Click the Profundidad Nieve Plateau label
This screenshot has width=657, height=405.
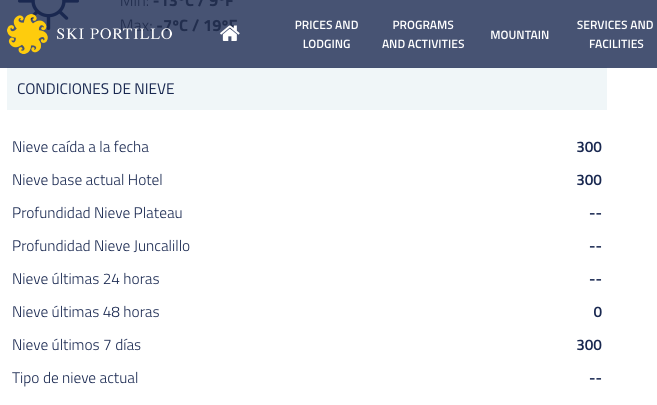pyautogui.click(x=97, y=213)
